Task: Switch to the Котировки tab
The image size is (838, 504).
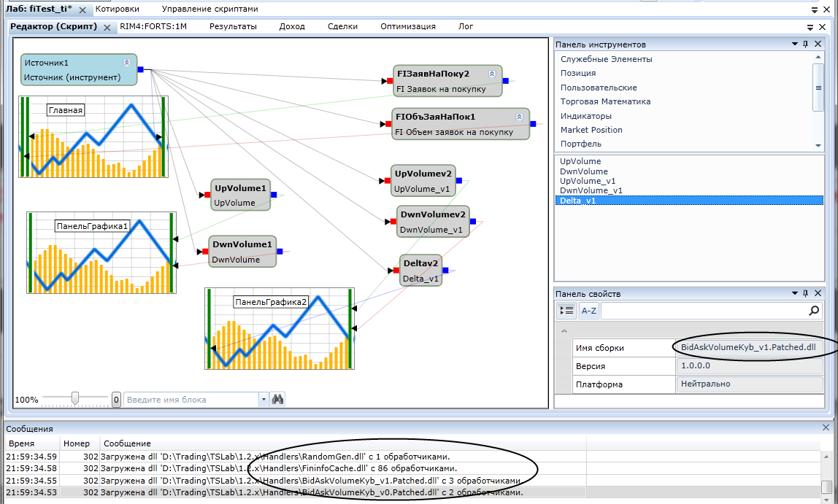Action: coord(117,9)
